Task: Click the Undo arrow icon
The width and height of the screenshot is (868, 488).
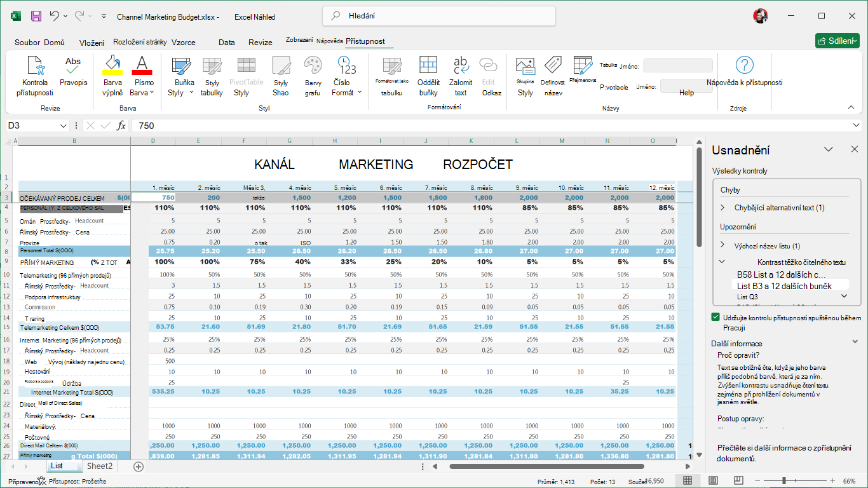Action: click(x=55, y=17)
